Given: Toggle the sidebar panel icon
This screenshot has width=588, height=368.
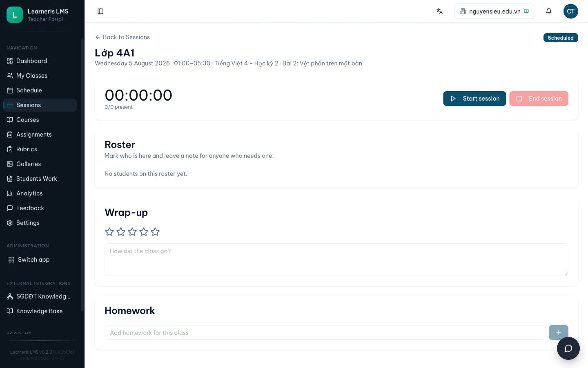Looking at the screenshot, I should point(100,11).
